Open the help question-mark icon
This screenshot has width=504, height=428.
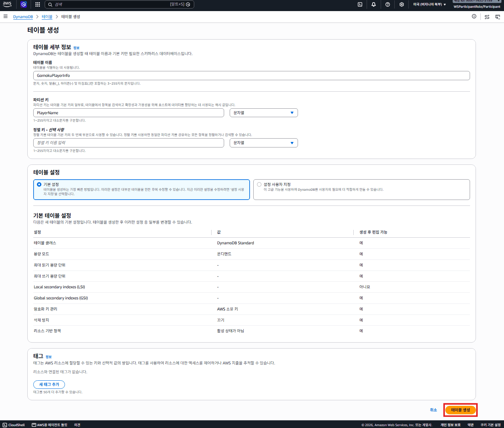coord(388,4)
